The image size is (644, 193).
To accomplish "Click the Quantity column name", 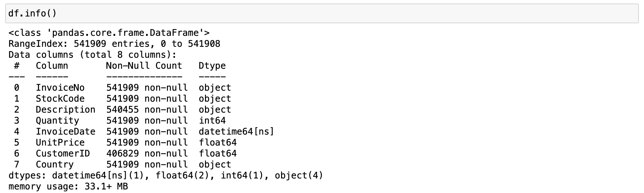I will (x=57, y=121).
